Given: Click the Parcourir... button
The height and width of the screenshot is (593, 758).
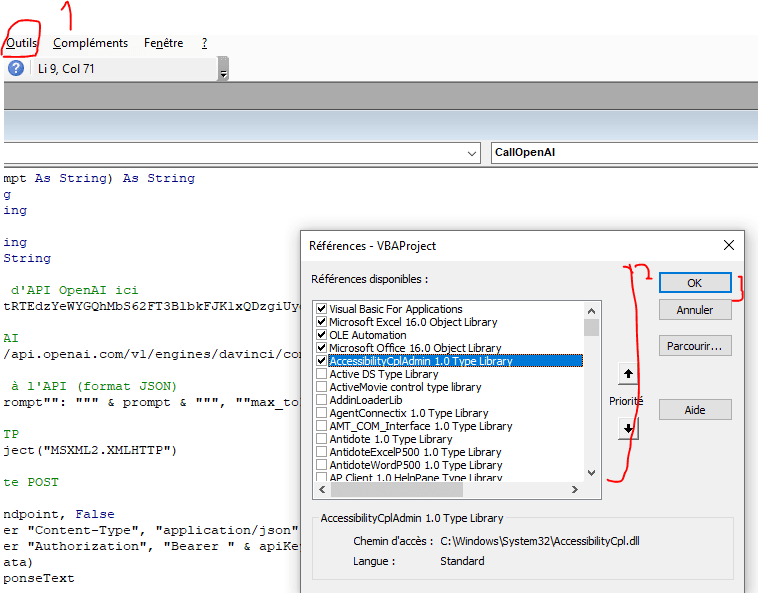Looking at the screenshot, I should [x=694, y=346].
